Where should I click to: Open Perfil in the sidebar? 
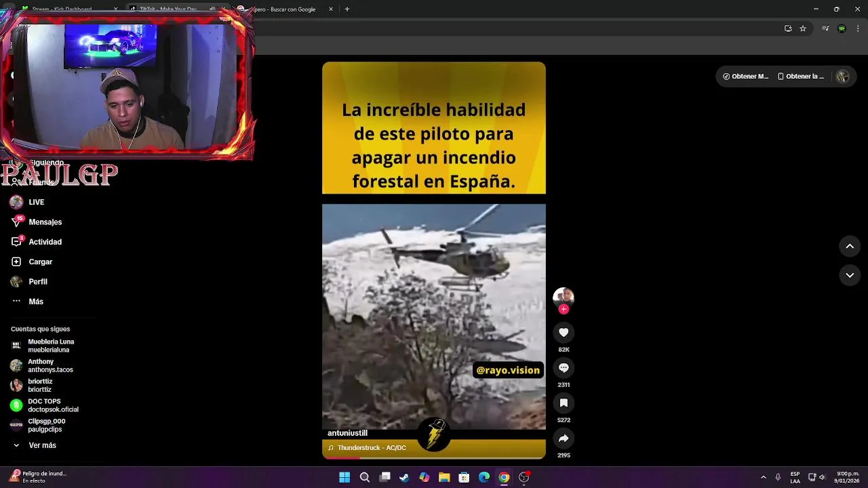click(38, 281)
